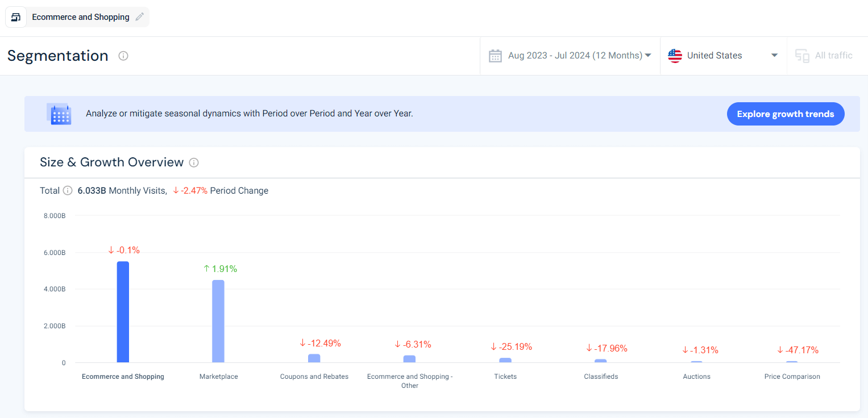Click the calendar illustration in the banner
This screenshot has width=868, height=418.
59,114
